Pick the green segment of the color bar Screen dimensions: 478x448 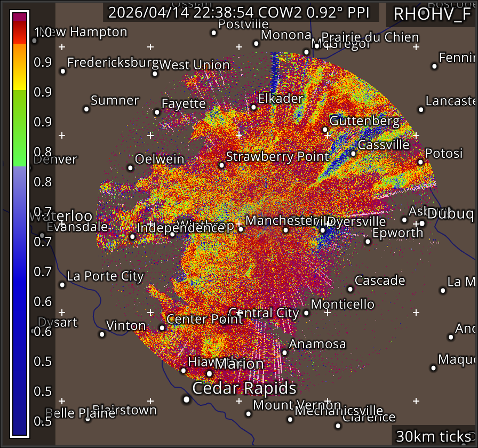[20, 128]
